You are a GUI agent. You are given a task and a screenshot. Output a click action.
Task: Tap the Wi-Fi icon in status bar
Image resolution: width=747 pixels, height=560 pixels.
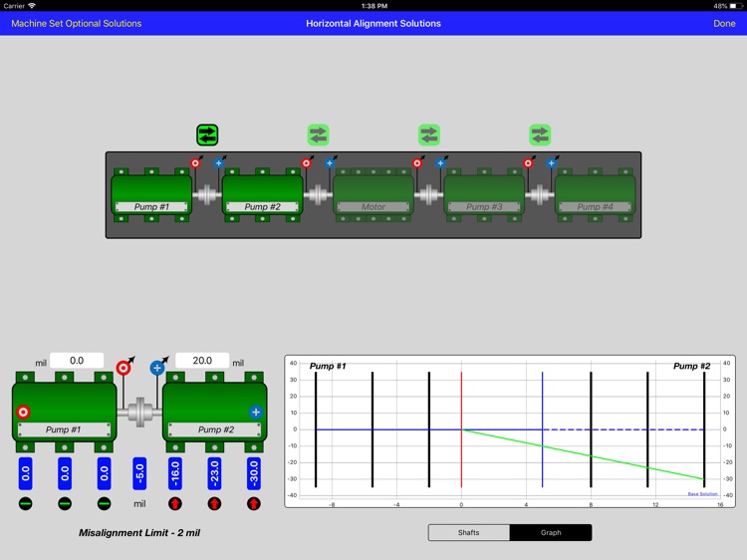(32, 6)
